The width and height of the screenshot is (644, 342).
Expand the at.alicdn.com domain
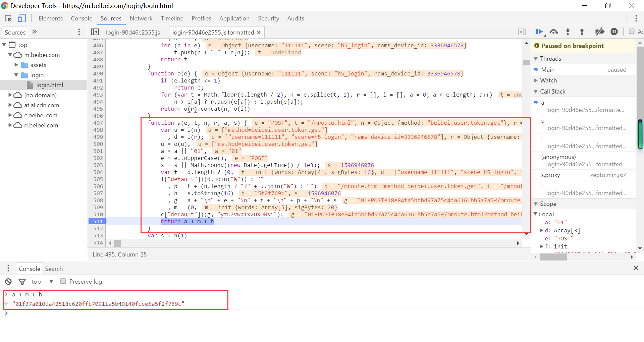coord(10,105)
